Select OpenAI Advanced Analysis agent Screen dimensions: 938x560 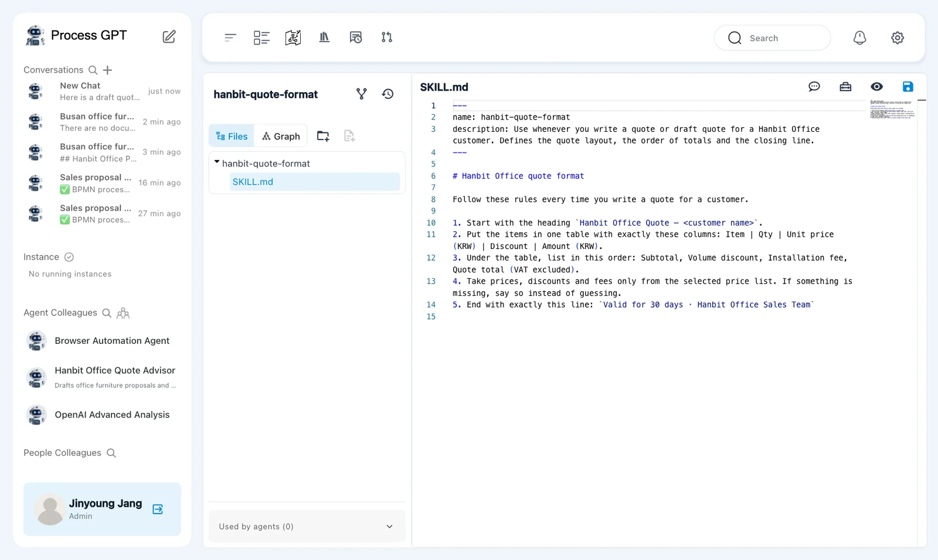tap(103, 415)
